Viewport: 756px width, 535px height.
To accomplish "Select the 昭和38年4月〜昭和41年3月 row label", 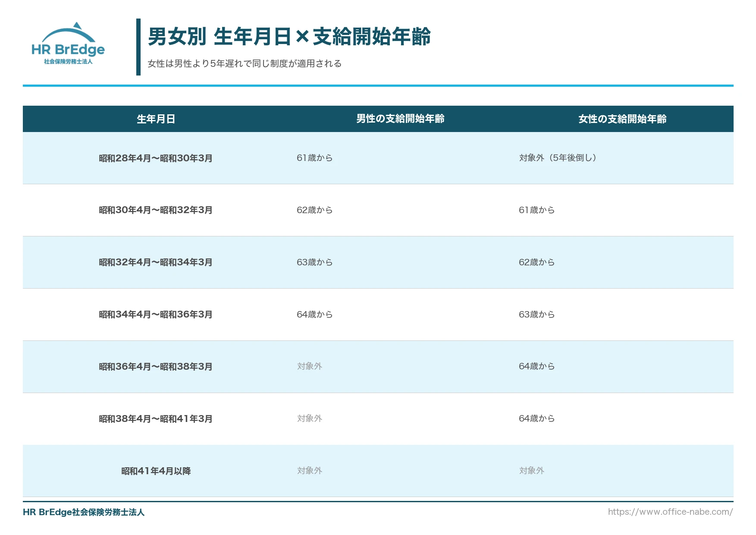I will click(x=156, y=419).
